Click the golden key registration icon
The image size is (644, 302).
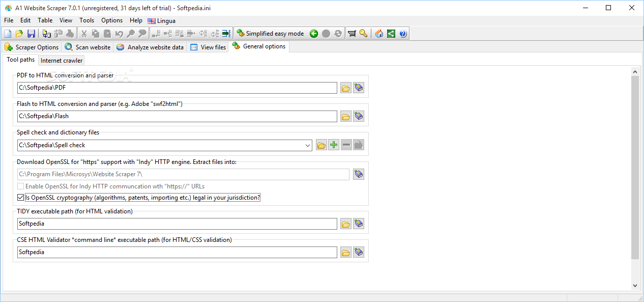[363, 34]
